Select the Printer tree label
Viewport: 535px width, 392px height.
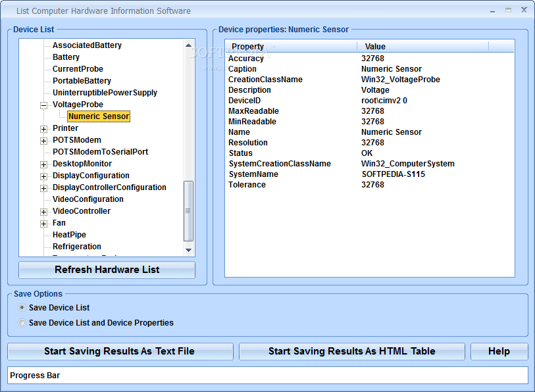click(66, 128)
